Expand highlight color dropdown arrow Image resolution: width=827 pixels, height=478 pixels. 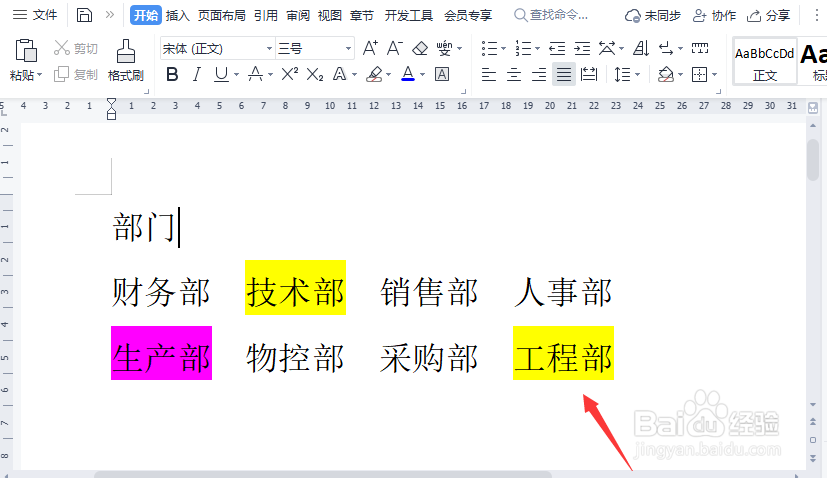click(389, 75)
